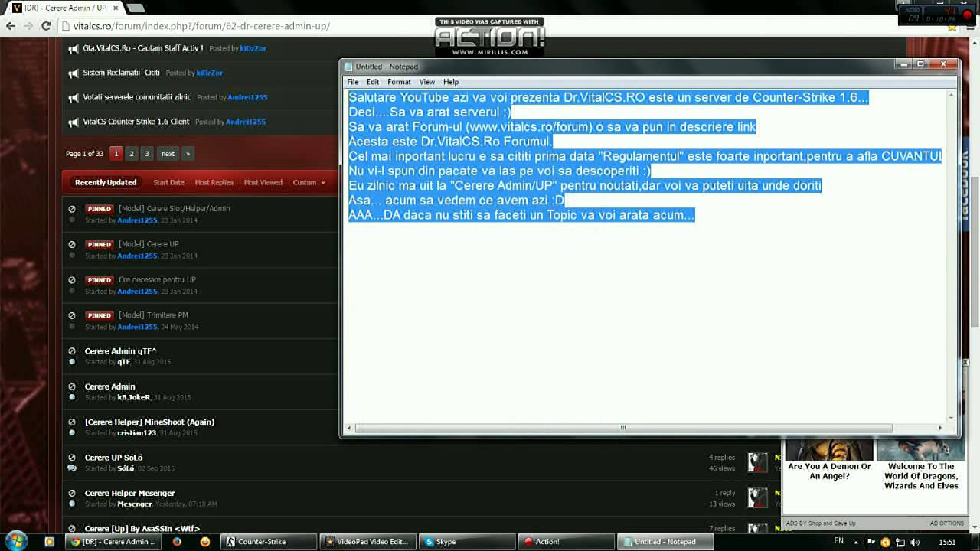This screenshot has height=551, width=980.
Task: Switch to Counter-Strike taskbar button
Action: coord(268,542)
